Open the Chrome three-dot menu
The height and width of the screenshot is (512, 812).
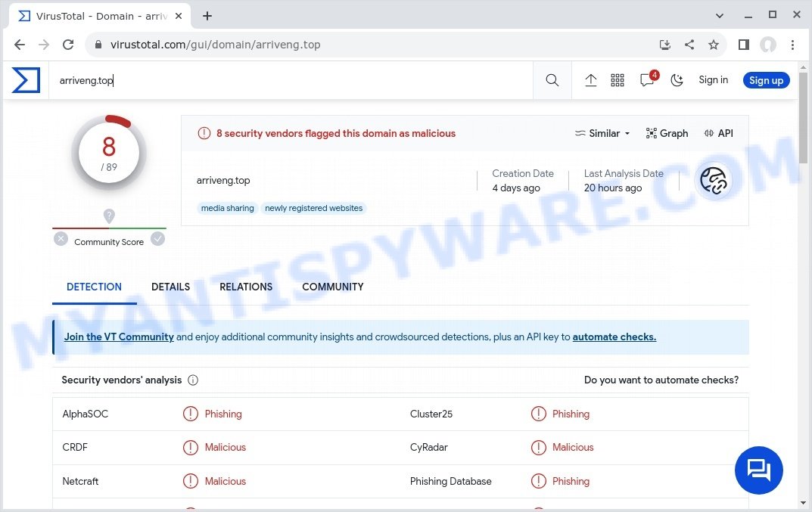pos(792,45)
